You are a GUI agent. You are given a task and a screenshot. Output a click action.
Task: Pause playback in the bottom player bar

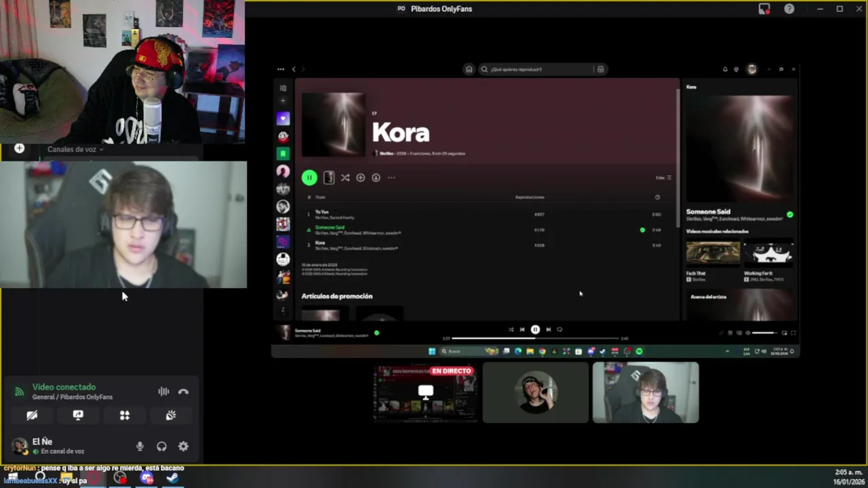[x=535, y=329]
